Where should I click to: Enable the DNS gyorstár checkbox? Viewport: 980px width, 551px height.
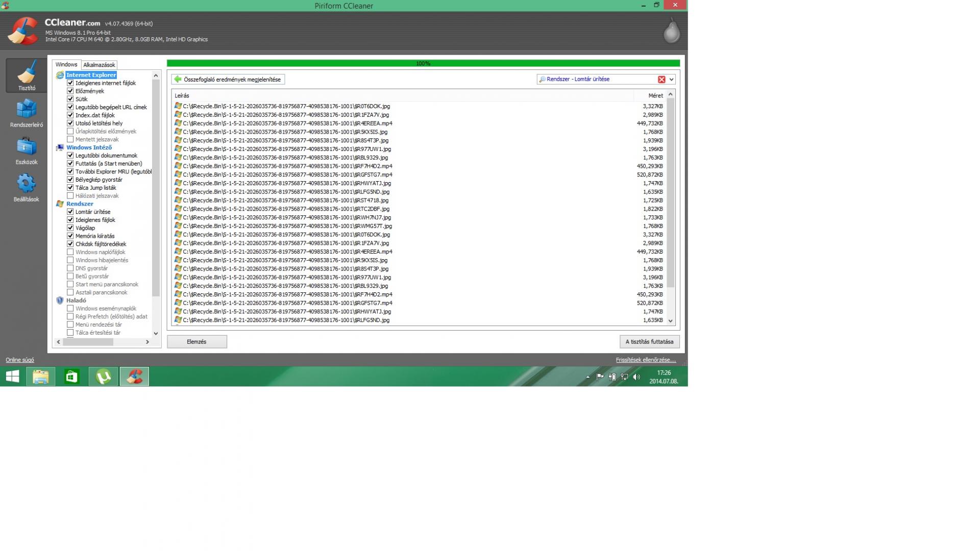[x=70, y=268]
